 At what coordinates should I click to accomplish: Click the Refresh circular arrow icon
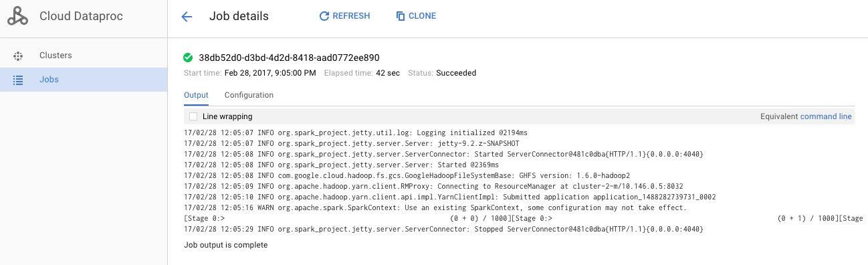(x=324, y=16)
